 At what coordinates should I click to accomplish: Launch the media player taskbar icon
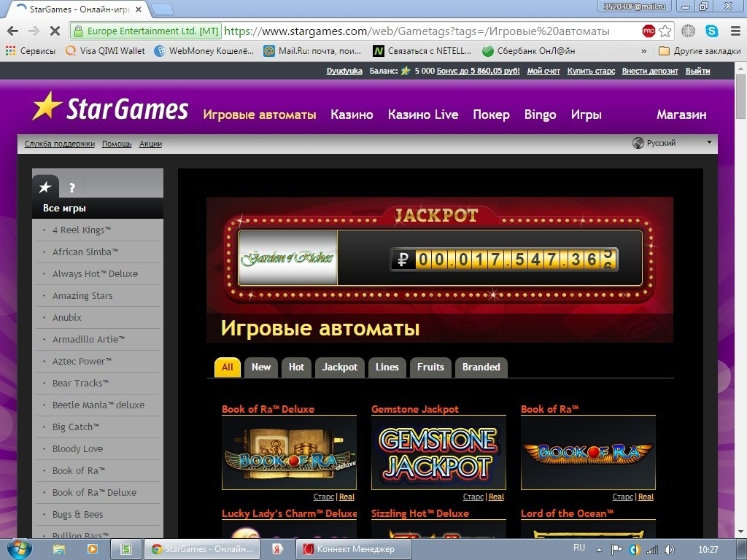point(93,550)
